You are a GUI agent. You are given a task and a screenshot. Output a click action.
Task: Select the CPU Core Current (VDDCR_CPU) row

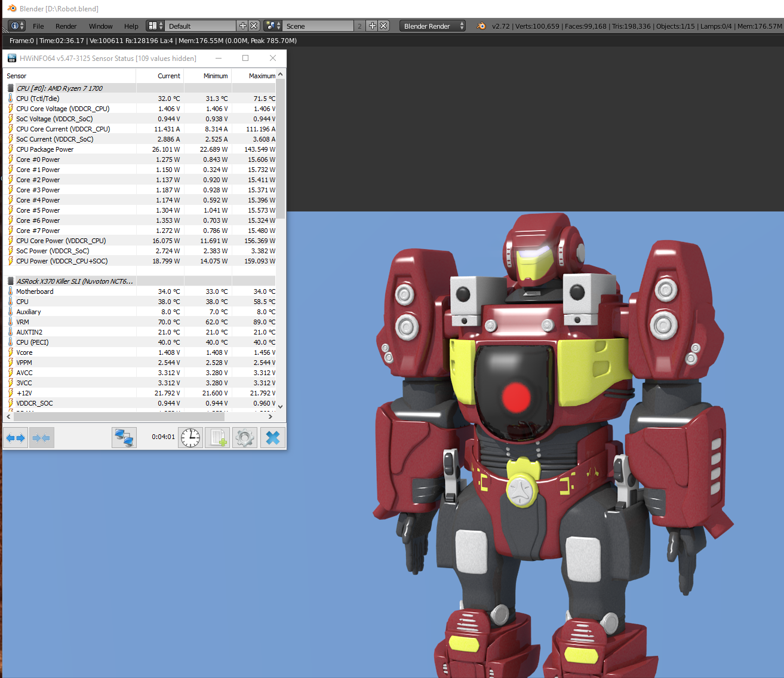click(140, 129)
